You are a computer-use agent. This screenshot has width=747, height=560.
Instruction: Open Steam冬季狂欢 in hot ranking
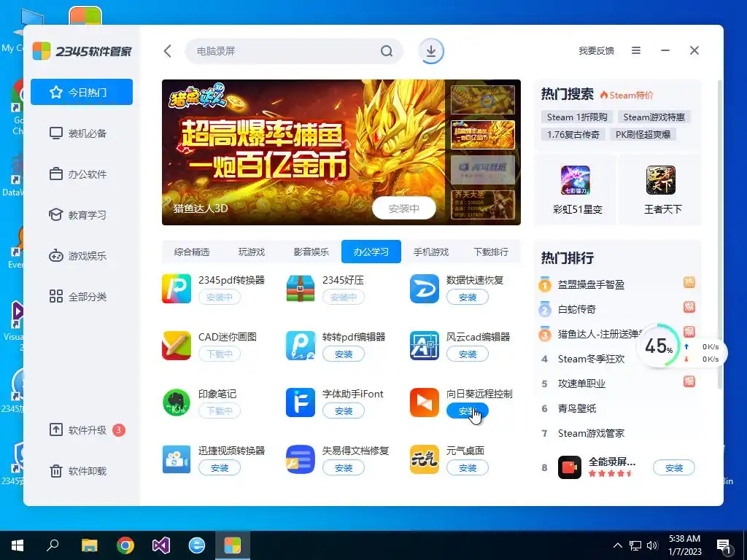(x=591, y=359)
